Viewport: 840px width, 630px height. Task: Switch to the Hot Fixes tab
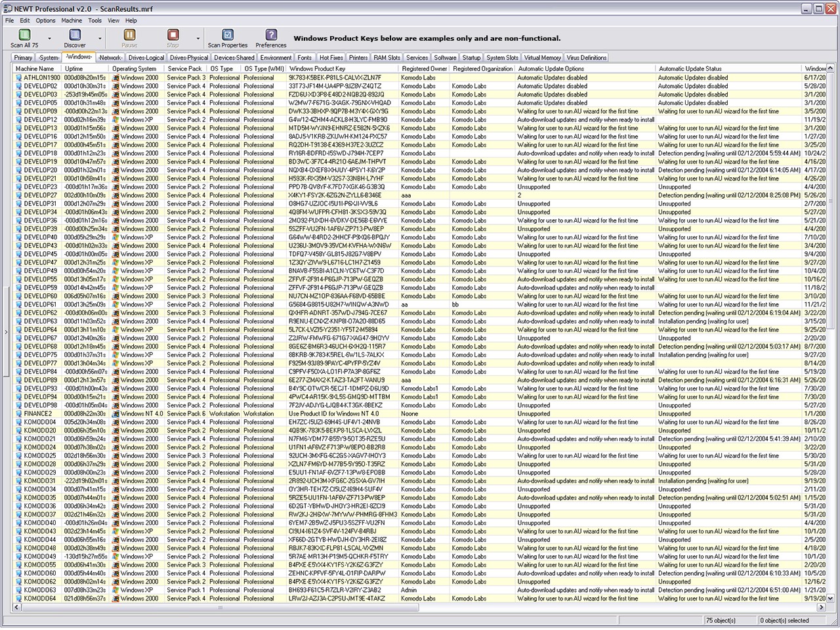tap(331, 58)
